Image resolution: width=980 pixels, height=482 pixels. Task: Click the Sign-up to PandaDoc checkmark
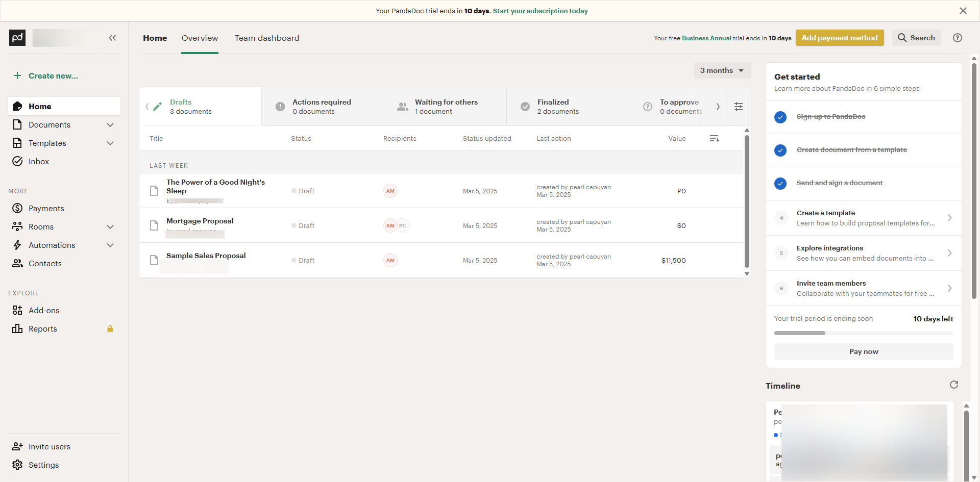(780, 117)
